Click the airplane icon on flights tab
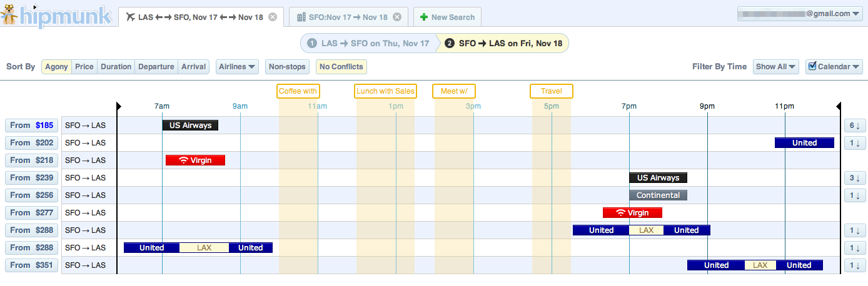868x286 pixels. pyautogui.click(x=130, y=17)
